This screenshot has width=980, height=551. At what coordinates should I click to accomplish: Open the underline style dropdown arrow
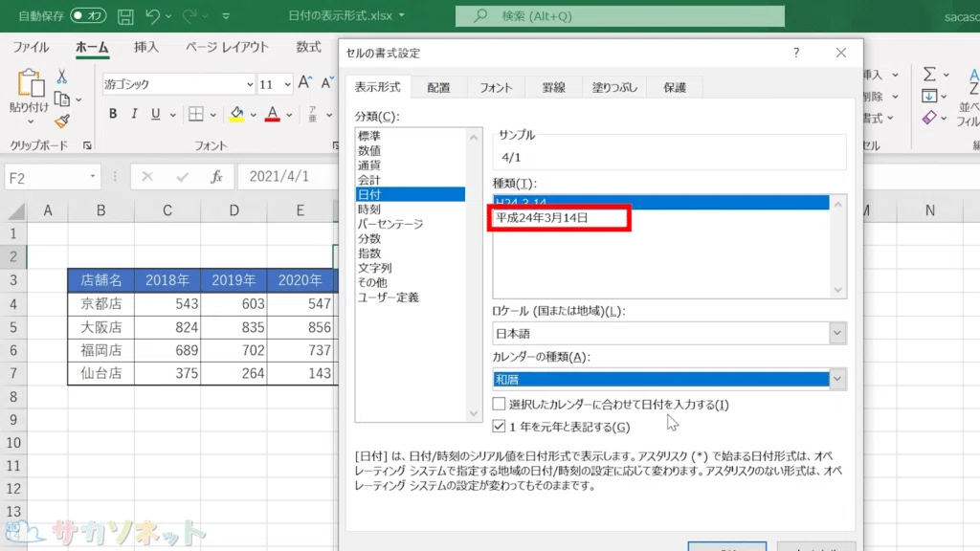coord(172,115)
